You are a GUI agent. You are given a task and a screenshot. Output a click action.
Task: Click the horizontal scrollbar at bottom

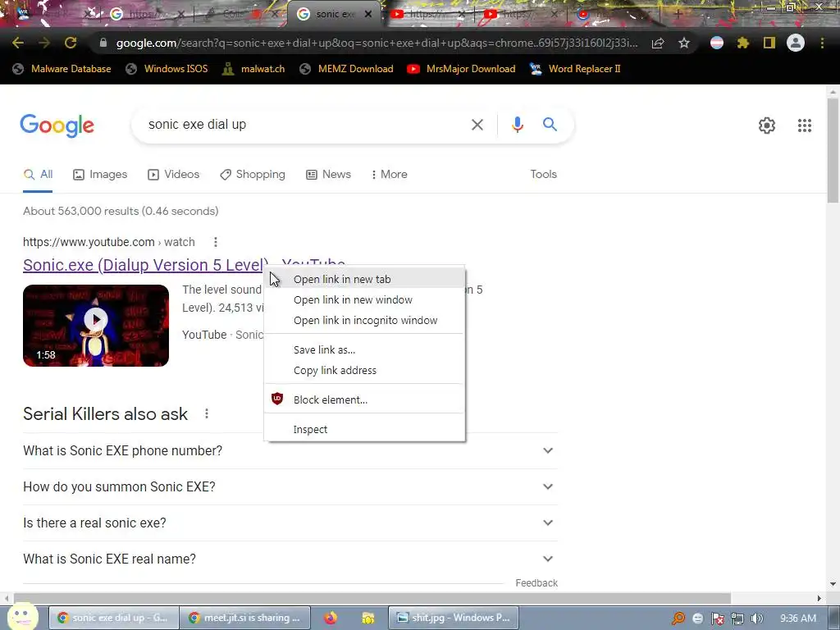(372, 598)
